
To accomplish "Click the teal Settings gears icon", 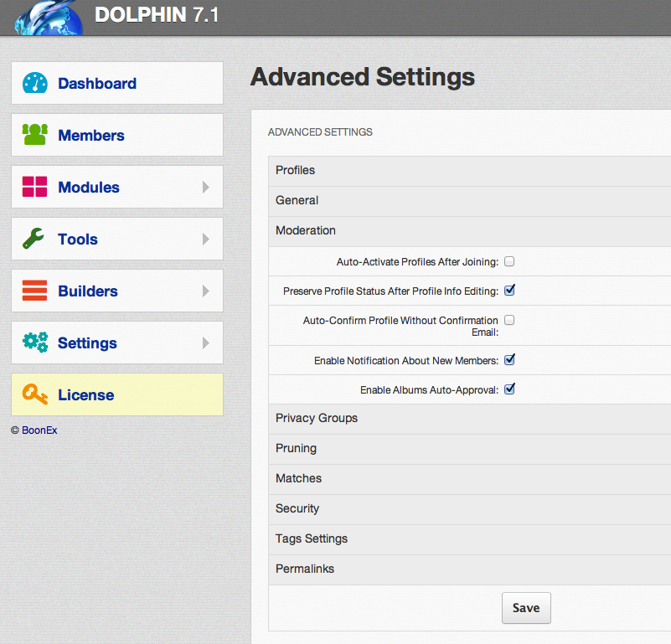I will [x=35, y=343].
